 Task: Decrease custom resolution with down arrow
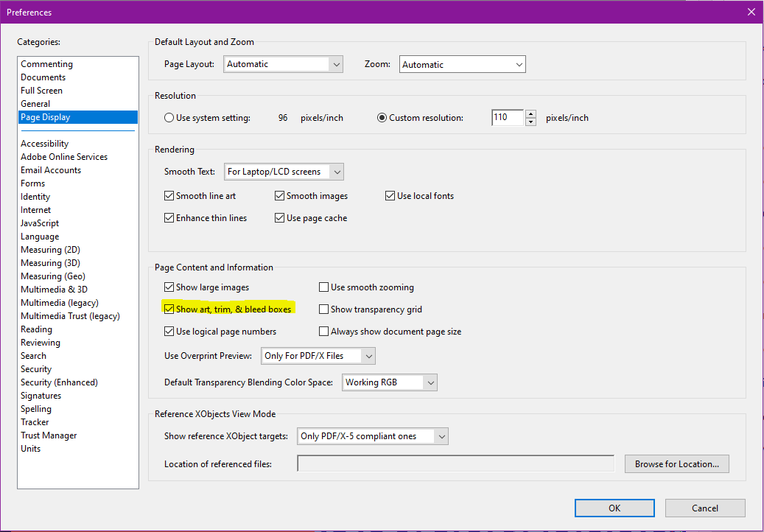click(x=530, y=122)
